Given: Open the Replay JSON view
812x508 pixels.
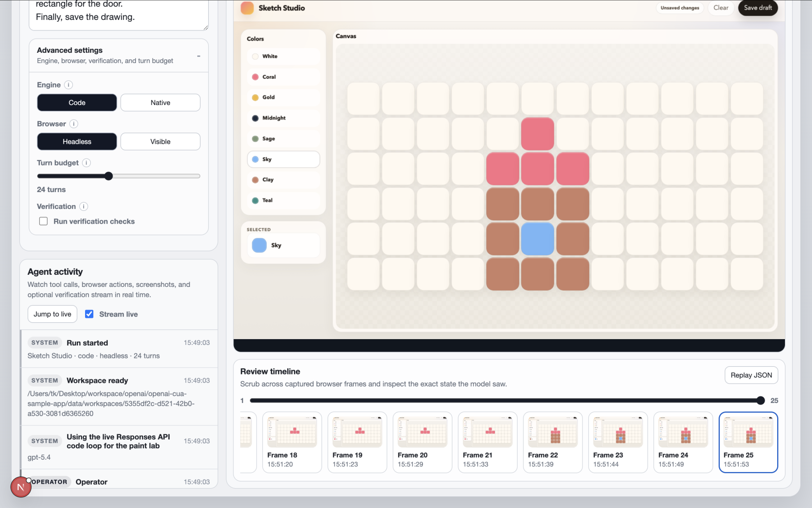Looking at the screenshot, I should 751,375.
